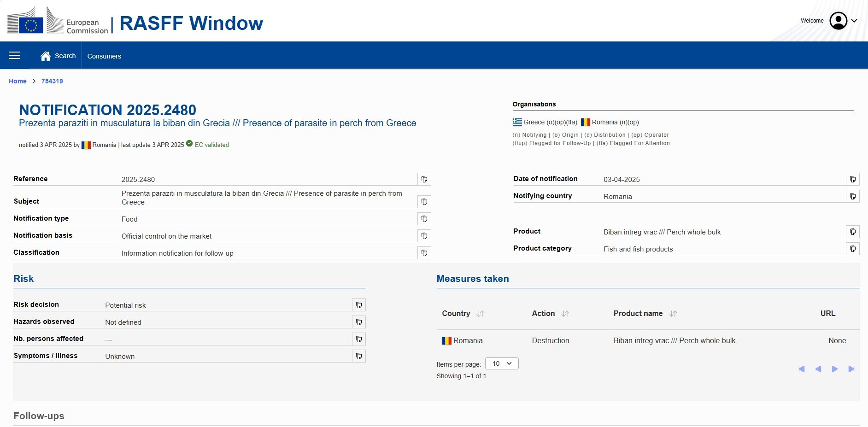Click the user profile avatar icon

tap(838, 21)
